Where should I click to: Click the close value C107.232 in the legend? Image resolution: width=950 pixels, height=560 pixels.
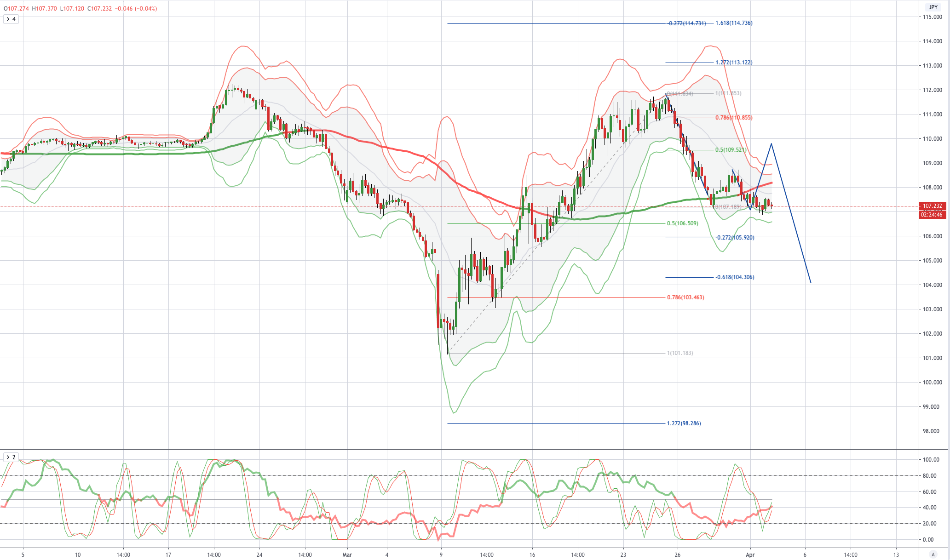[x=100, y=9]
